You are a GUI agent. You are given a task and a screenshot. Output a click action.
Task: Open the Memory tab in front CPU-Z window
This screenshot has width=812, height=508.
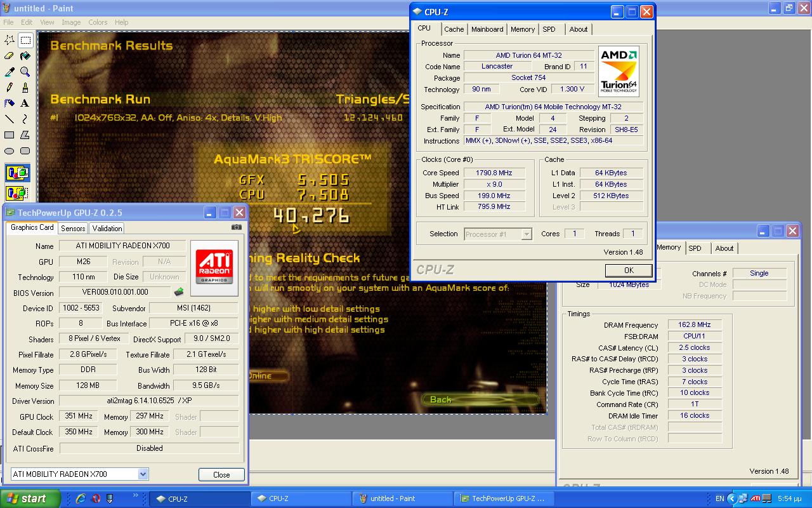click(x=523, y=29)
